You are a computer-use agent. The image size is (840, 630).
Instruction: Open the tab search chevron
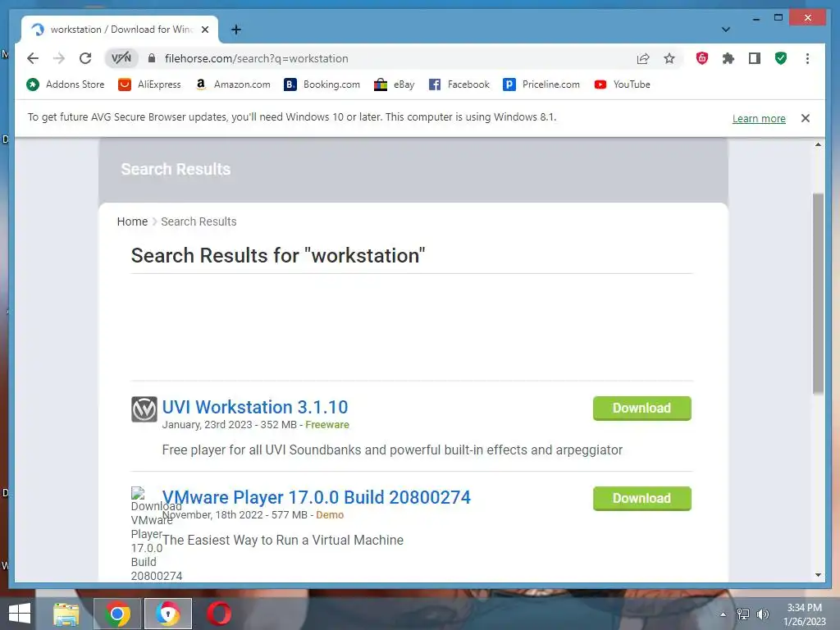726,30
